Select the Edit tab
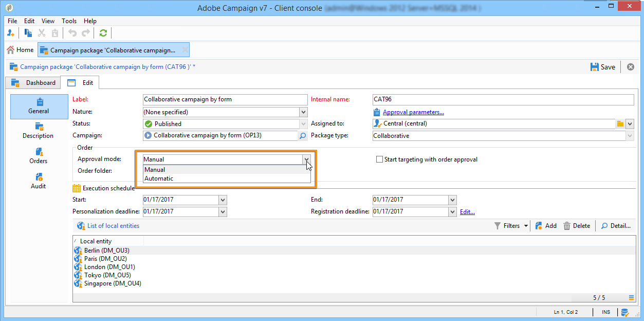This screenshot has height=321, width=644. pyautogui.click(x=80, y=83)
